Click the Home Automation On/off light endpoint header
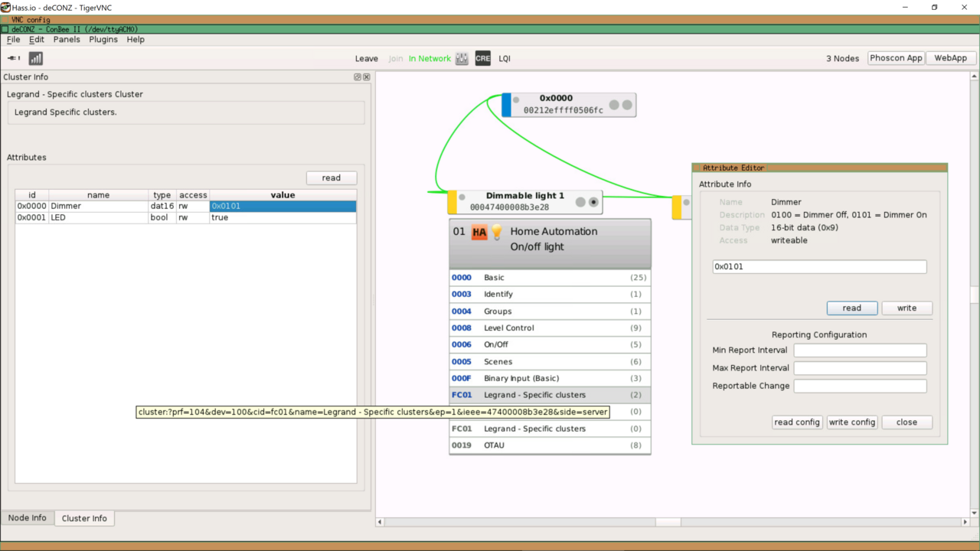Image resolution: width=980 pixels, height=551 pixels. (550, 243)
